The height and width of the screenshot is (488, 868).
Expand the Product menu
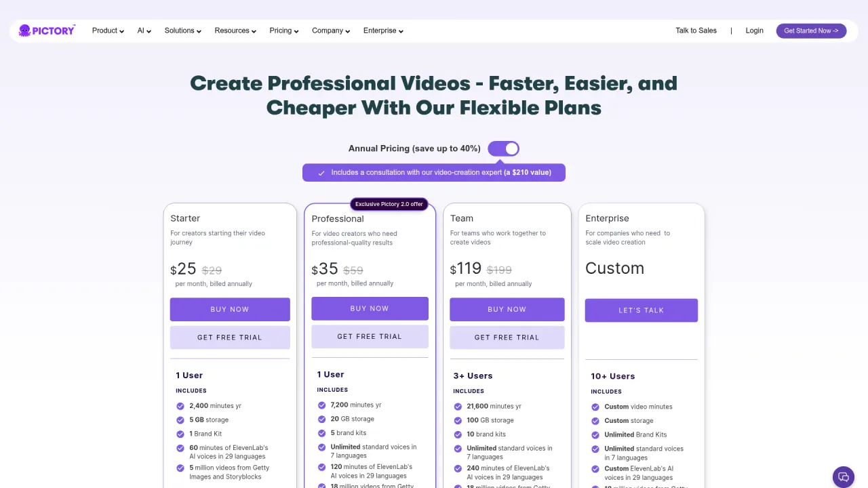[108, 30]
